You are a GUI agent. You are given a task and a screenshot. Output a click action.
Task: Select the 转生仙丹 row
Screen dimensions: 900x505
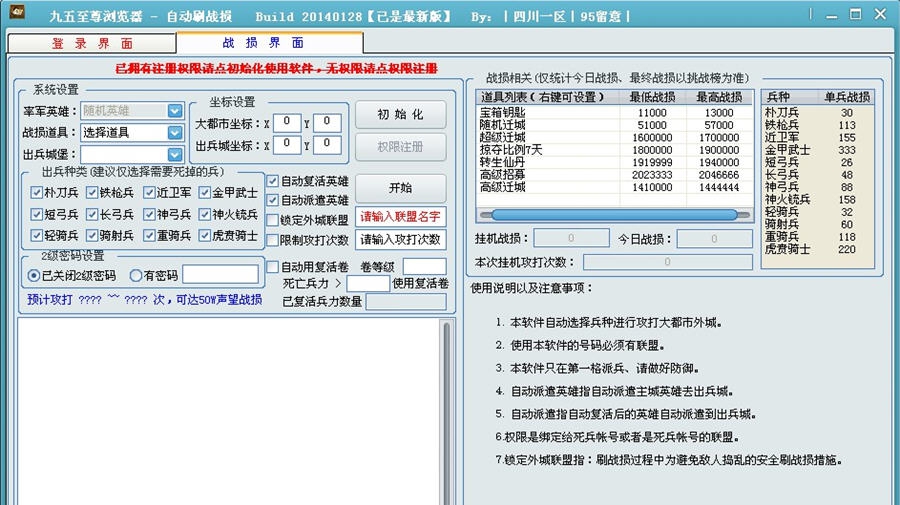[614, 162]
